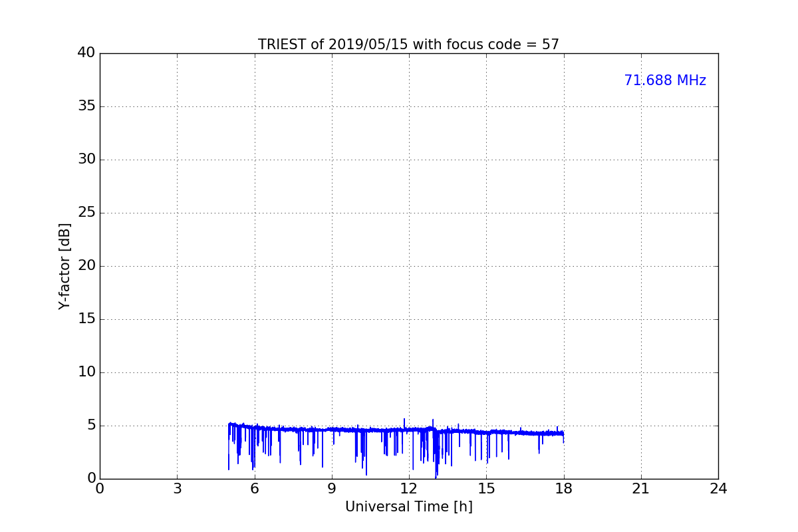Click y-axis tick label 40
The height and width of the screenshot is (532, 798).
pyautogui.click(x=86, y=53)
